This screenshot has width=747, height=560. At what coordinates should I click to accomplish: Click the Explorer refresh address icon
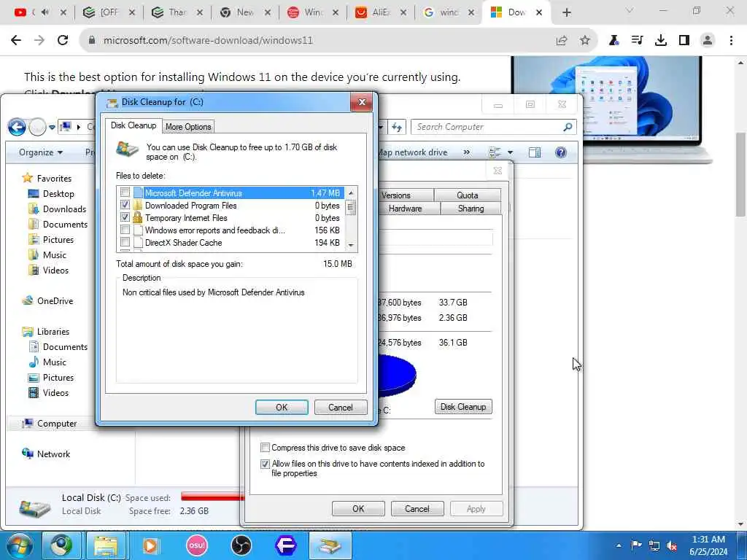tap(397, 127)
